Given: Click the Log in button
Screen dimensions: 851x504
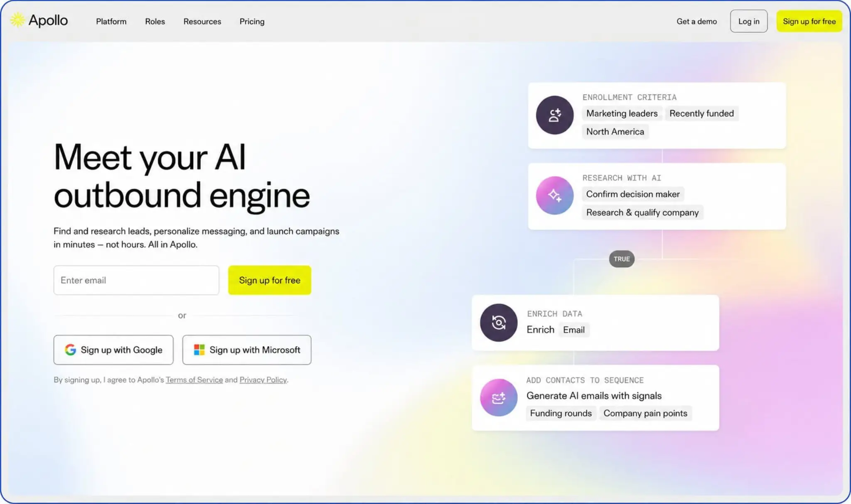Looking at the screenshot, I should [x=749, y=21].
